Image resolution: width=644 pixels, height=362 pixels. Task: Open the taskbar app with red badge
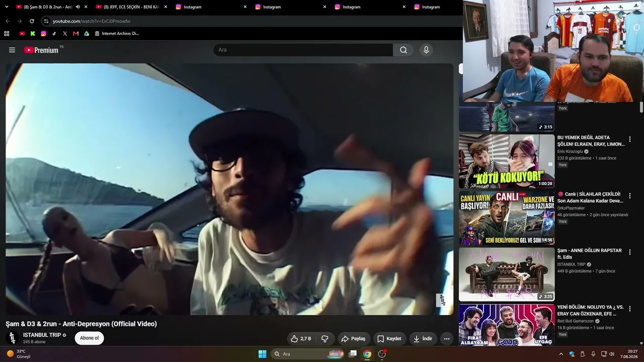[382, 354]
